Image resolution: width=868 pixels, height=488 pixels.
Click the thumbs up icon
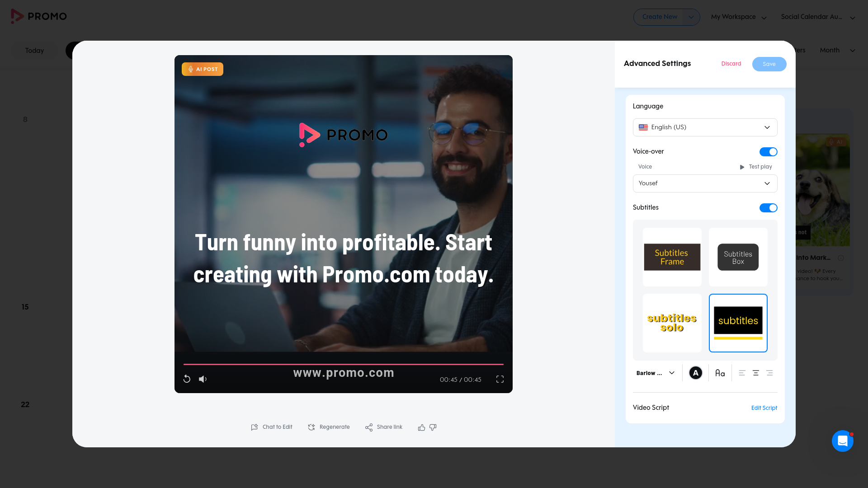[421, 427]
